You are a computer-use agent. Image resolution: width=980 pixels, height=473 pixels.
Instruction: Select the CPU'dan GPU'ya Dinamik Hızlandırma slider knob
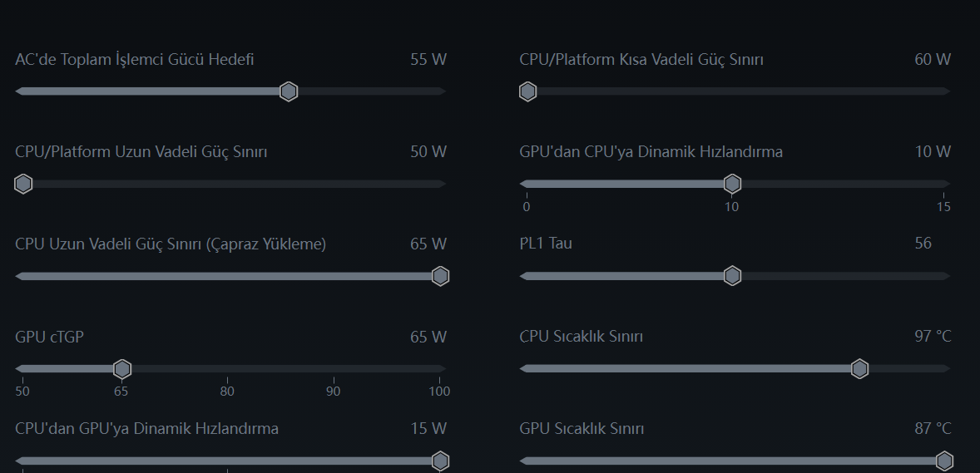pyautogui.click(x=441, y=461)
